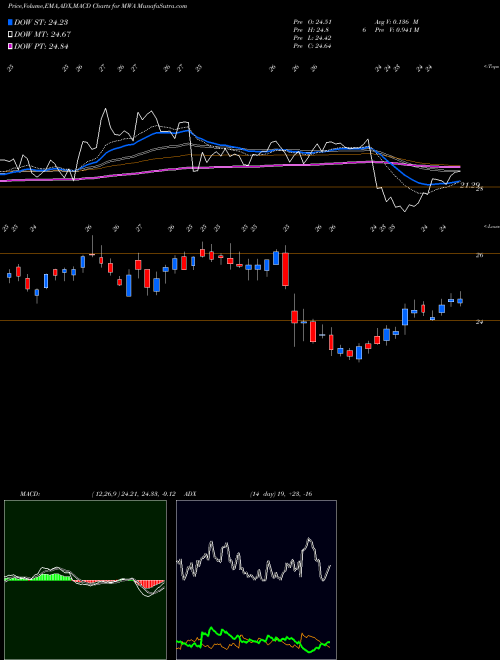
Task: Click the Pre V: 0.941 M volume text
Action: point(396,30)
